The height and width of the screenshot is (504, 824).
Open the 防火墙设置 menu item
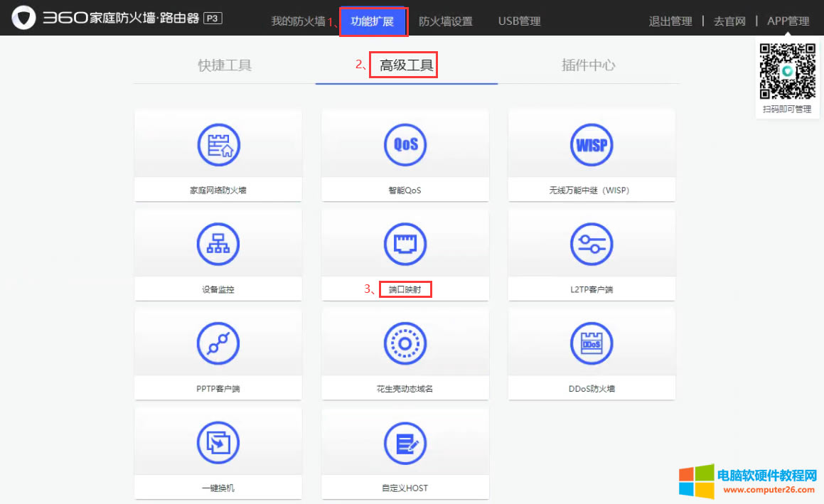point(446,21)
